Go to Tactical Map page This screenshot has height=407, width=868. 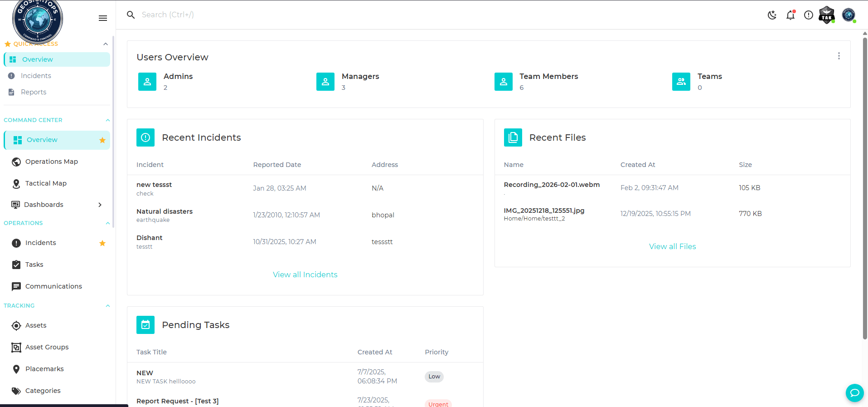46,183
